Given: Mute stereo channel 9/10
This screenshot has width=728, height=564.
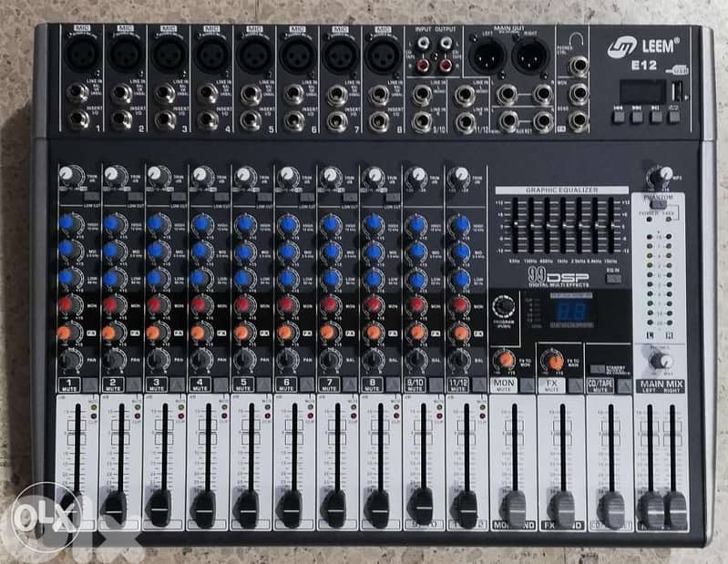Looking at the screenshot, I should tap(436, 385).
